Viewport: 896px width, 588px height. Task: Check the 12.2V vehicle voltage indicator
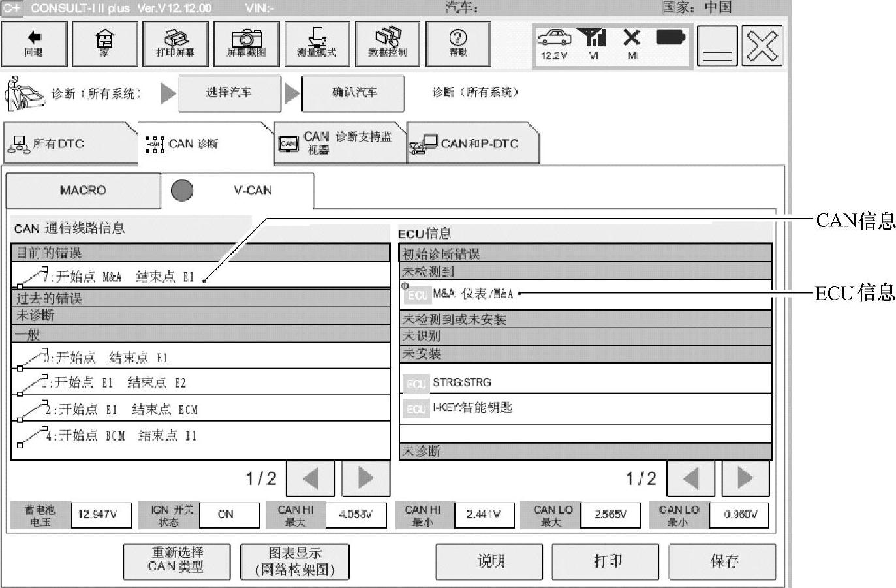(x=554, y=44)
